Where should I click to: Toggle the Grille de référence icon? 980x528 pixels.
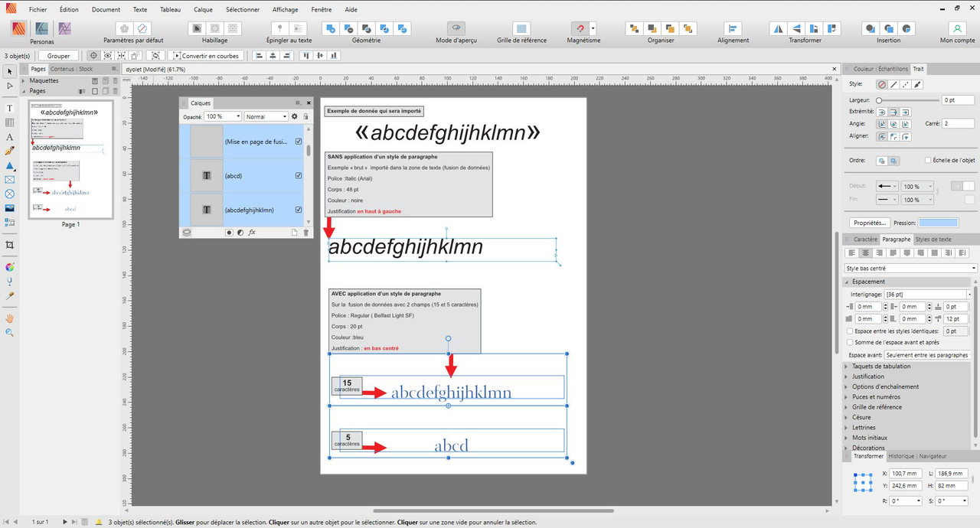pos(521,28)
